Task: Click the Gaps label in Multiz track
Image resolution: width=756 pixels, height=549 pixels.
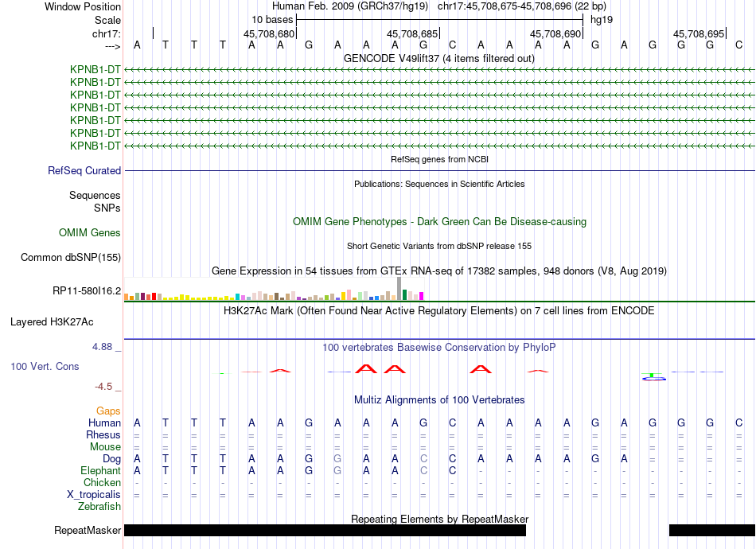Action: pyautogui.click(x=108, y=411)
